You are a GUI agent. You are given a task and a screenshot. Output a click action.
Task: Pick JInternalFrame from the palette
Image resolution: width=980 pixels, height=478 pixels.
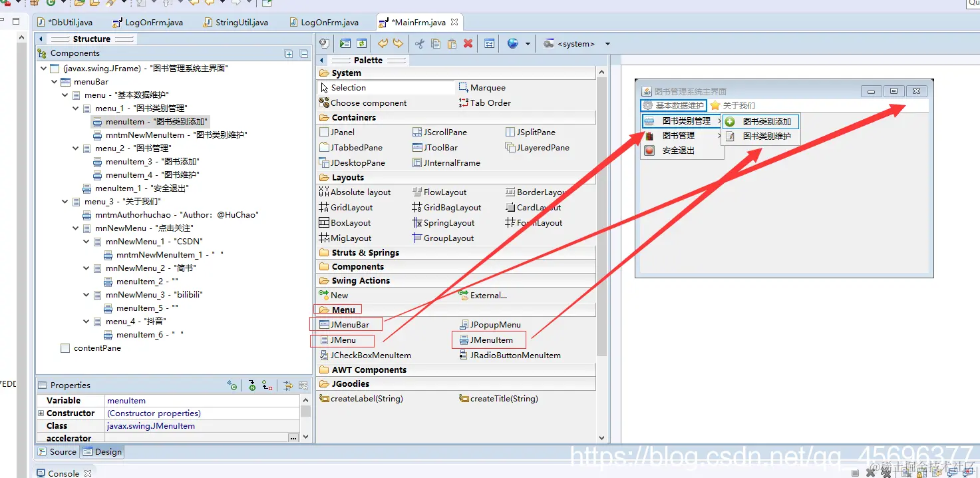click(446, 163)
